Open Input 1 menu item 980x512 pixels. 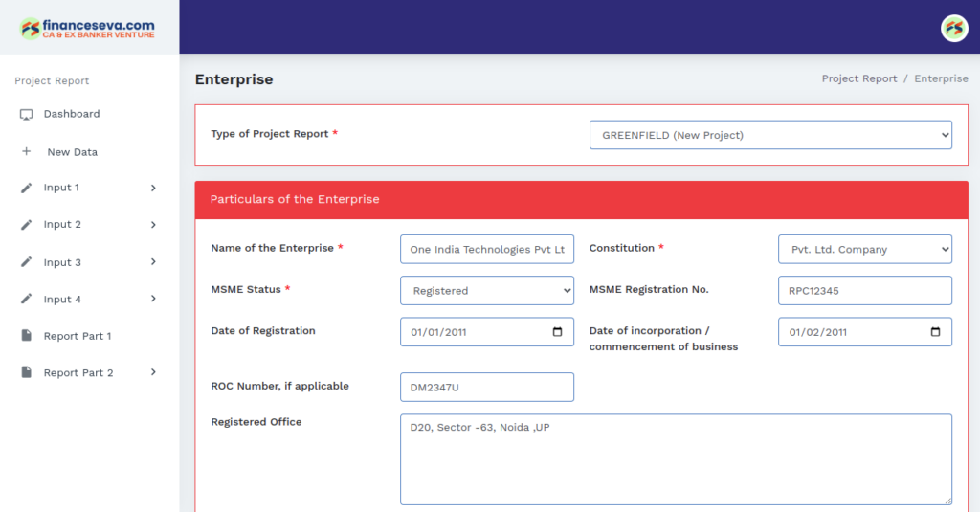coord(61,188)
